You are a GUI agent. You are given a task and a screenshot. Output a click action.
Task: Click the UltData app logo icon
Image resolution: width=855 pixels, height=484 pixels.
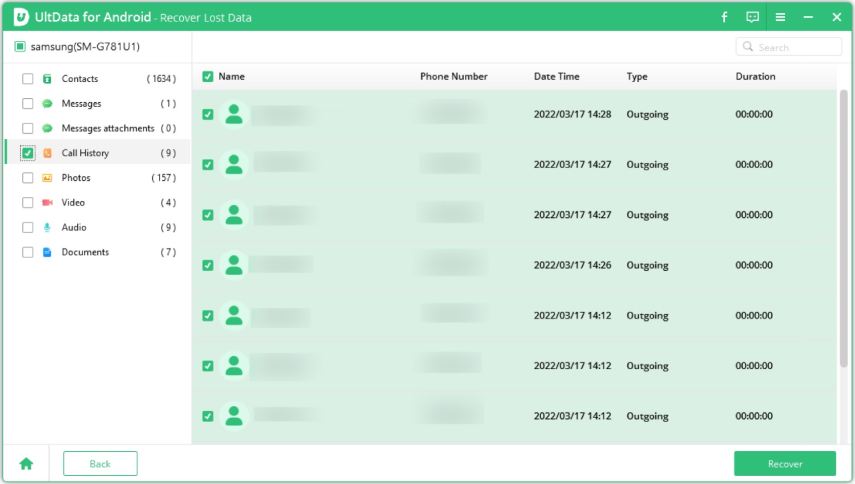pyautogui.click(x=21, y=17)
